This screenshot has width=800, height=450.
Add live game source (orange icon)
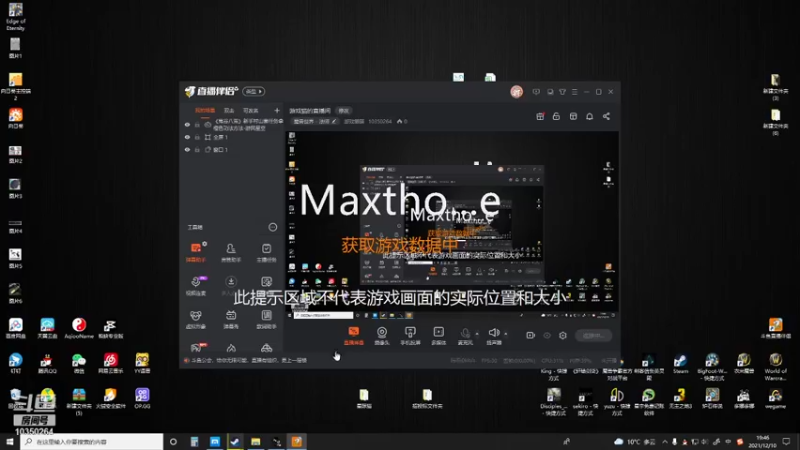pyautogui.click(x=354, y=335)
